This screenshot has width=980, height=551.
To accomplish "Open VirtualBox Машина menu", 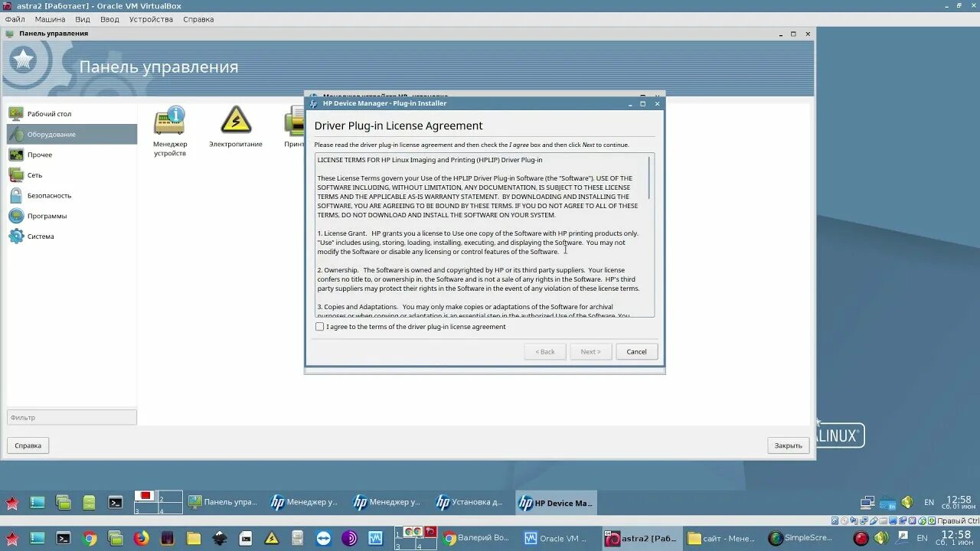I will (50, 19).
